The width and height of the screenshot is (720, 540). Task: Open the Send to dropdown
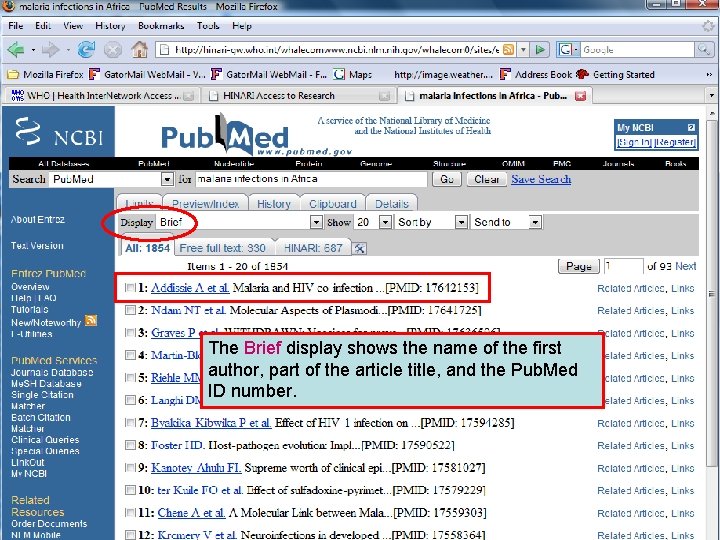click(506, 222)
